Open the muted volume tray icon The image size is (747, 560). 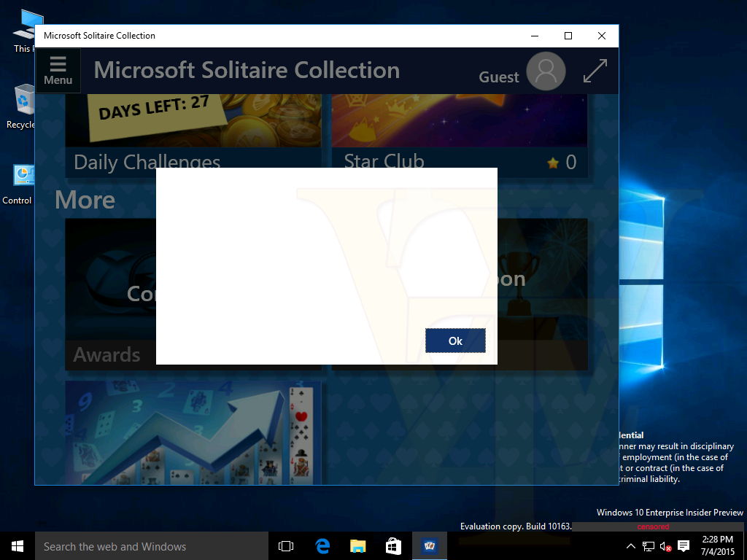[x=665, y=546]
